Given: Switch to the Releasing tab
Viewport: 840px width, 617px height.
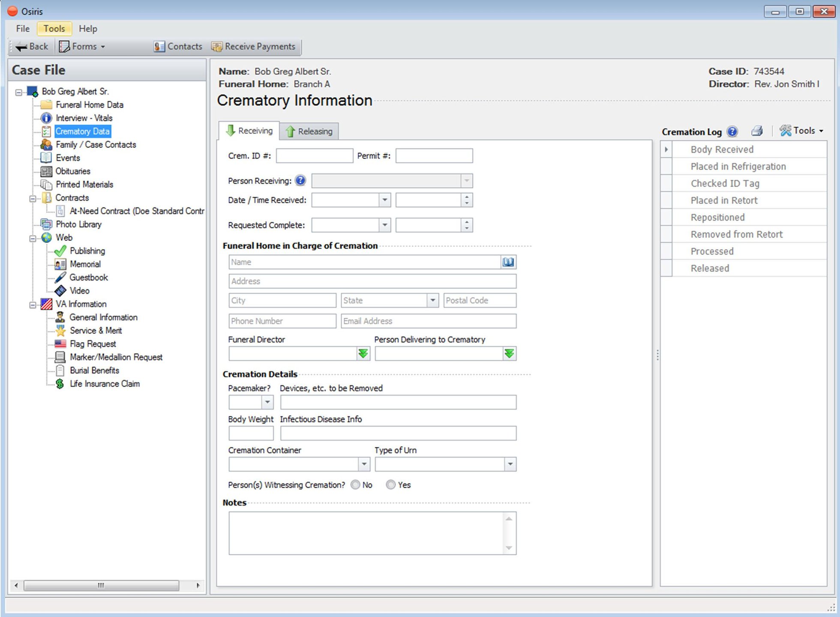Looking at the screenshot, I should 309,131.
